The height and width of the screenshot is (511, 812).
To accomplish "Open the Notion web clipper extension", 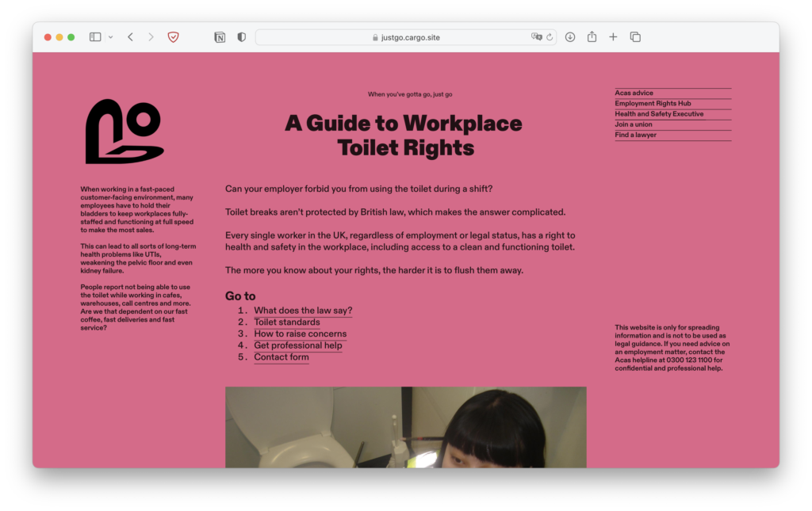I will pos(220,37).
